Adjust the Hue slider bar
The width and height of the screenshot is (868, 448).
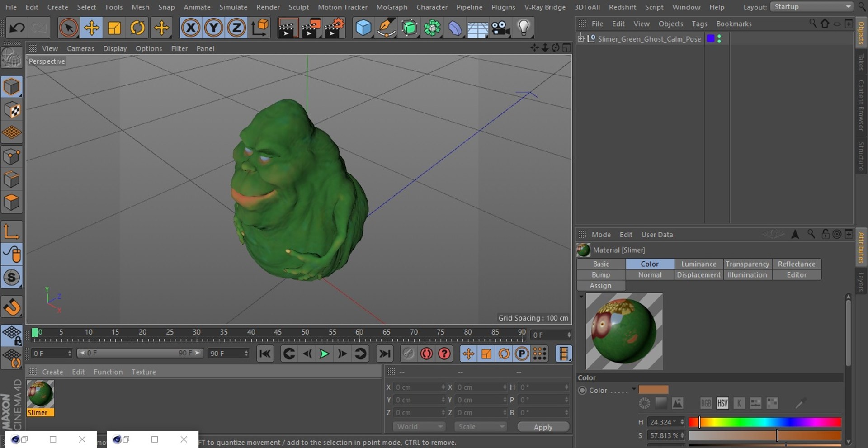[x=764, y=422]
